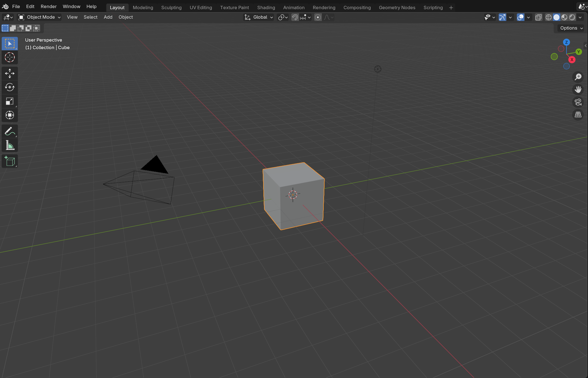Select the Rotate tool
Screen dimensions: 588x378
click(x=10, y=87)
